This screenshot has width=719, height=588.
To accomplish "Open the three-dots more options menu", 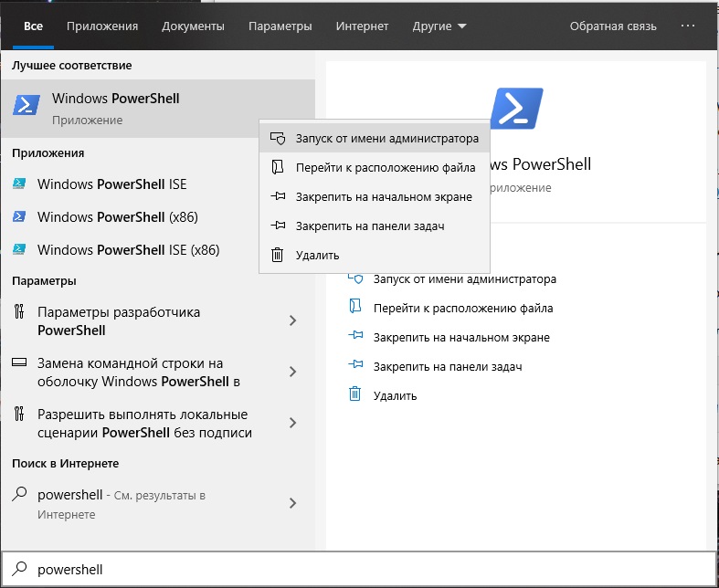I will 689,26.
